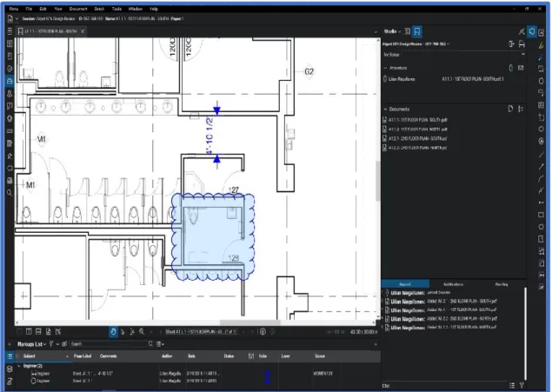
Task: Click the signature pen icon near top right
Action: click(522, 31)
